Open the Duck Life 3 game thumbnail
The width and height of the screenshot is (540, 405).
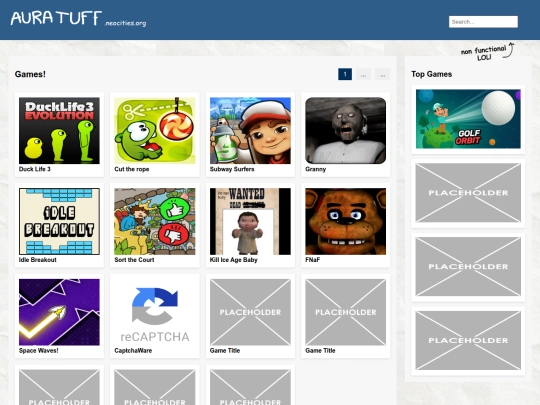click(x=59, y=130)
